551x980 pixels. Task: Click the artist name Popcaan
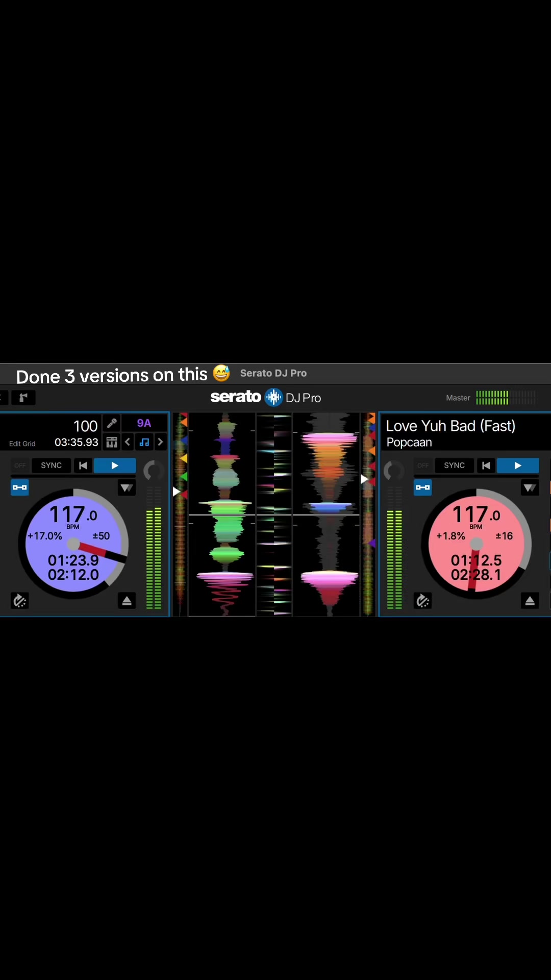coord(409,442)
